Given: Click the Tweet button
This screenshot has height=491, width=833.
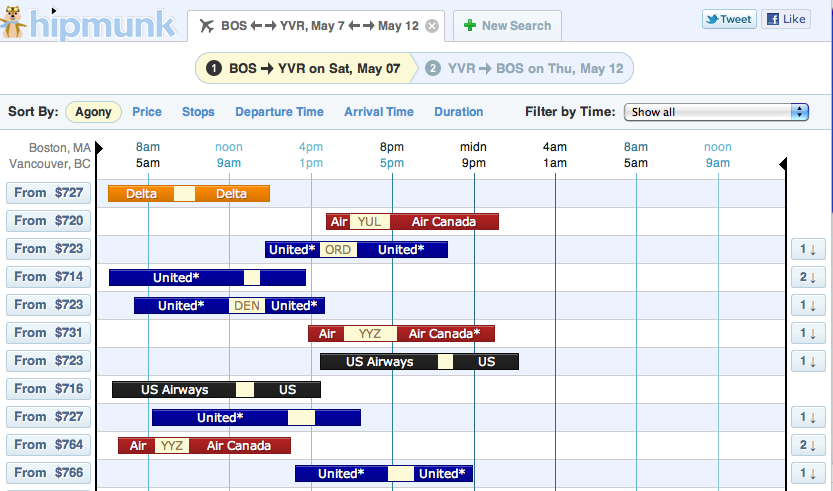Looking at the screenshot, I should 728,19.
